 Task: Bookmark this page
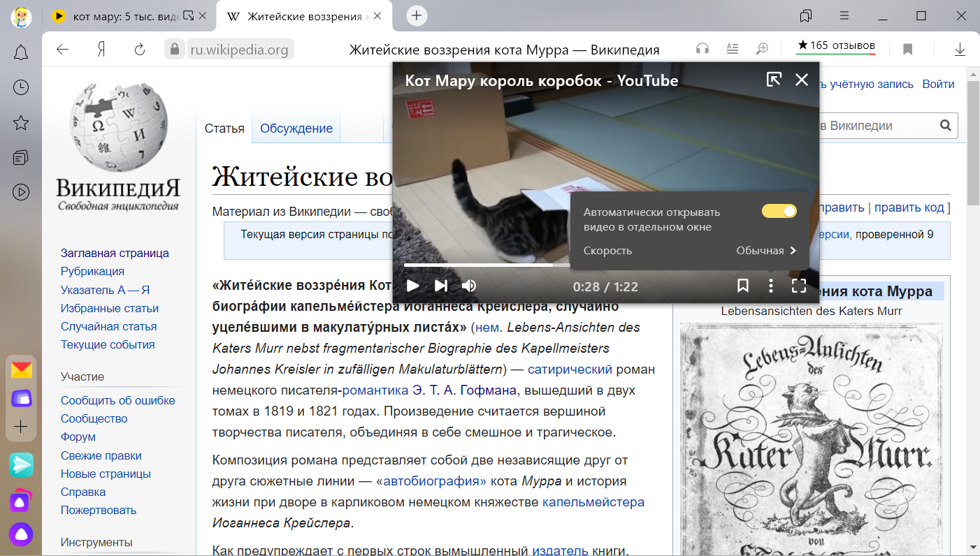[x=908, y=49]
